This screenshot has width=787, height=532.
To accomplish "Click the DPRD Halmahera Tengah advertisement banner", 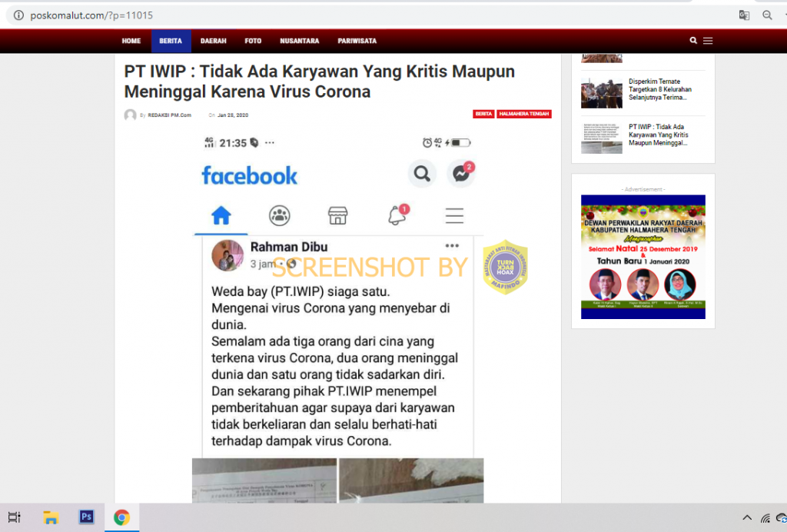I will (x=643, y=257).
